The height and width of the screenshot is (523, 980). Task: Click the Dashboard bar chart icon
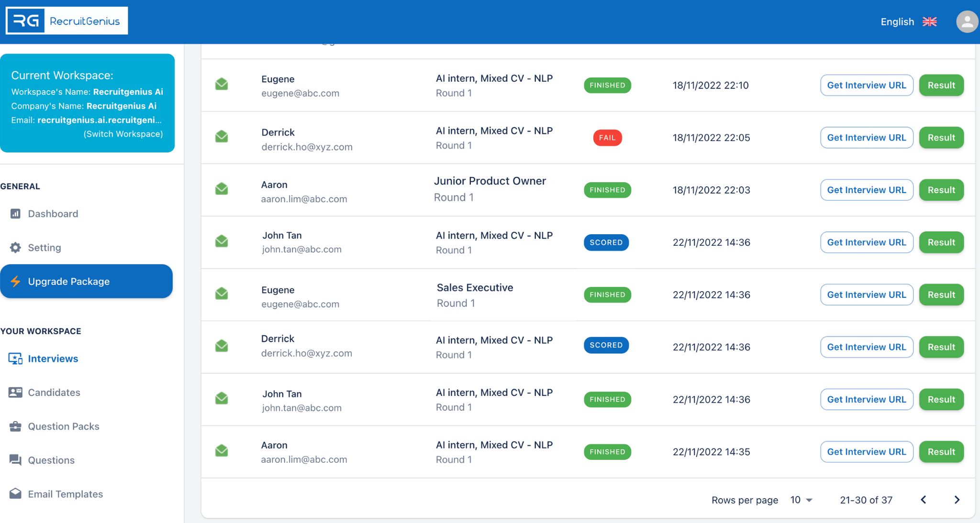point(15,214)
